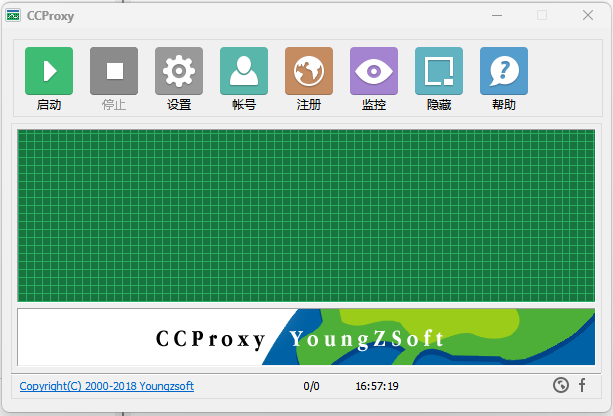Click the globe icon in status bar
The height and width of the screenshot is (416, 613).
(x=561, y=386)
